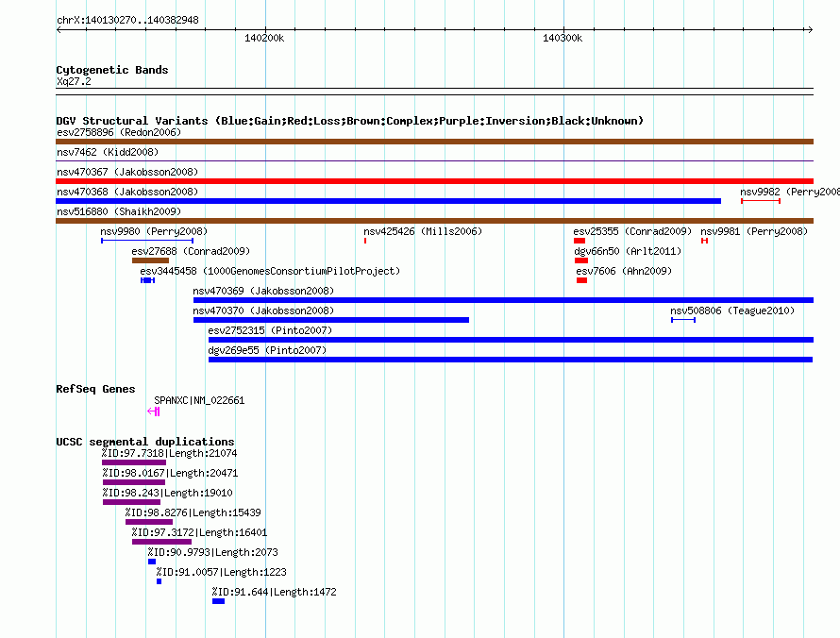Click the nsv508806 (Teague2010) label
This screenshot has height=638, width=840.
click(732, 311)
